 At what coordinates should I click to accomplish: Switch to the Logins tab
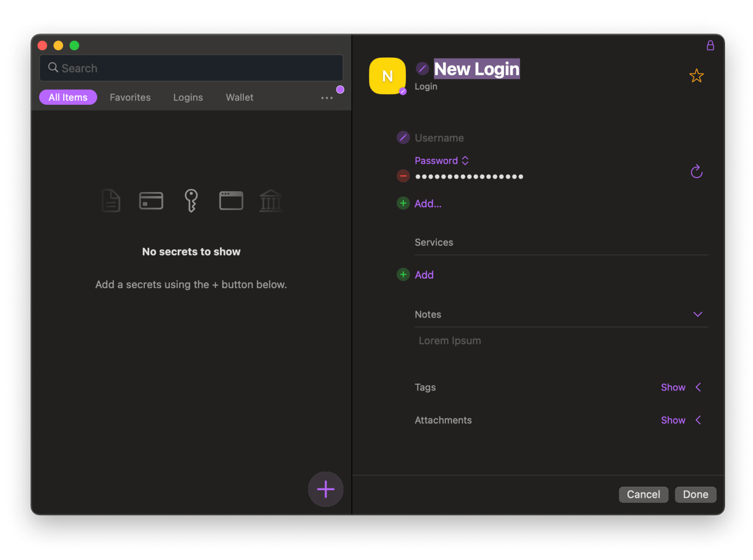tap(188, 98)
